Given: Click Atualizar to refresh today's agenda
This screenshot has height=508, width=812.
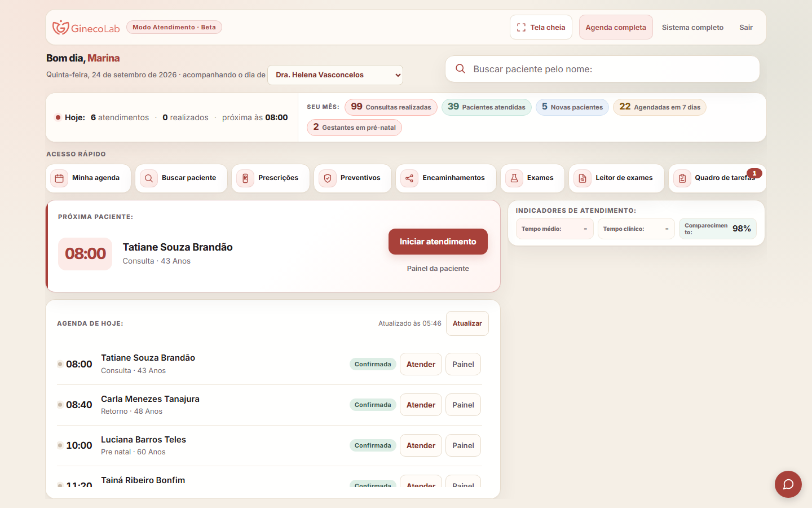Looking at the screenshot, I should tap(467, 323).
